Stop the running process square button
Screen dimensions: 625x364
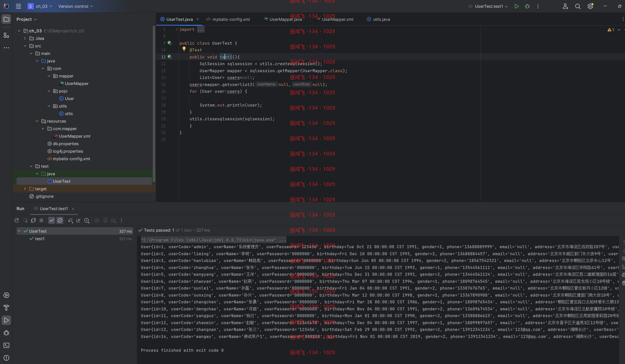[x=42, y=221]
